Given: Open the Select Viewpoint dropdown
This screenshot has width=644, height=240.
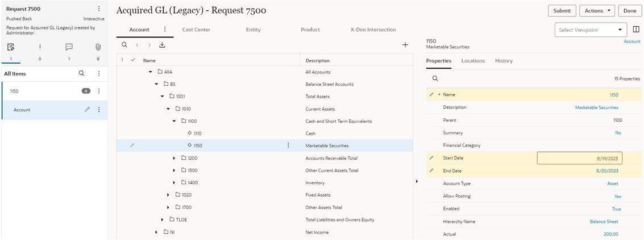Looking at the screenshot, I should [x=591, y=30].
